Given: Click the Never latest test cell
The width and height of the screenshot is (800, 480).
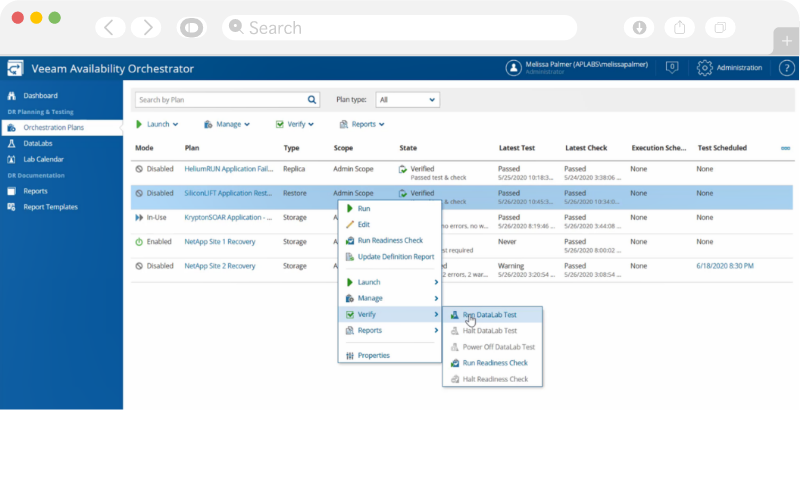Looking at the screenshot, I should point(507,242).
